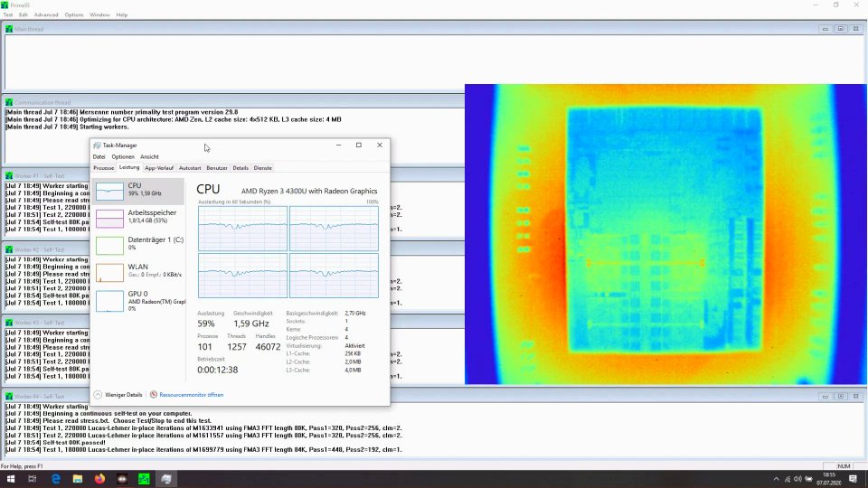
Task: Open Task Manager's Ansicht menu
Action: (149, 156)
